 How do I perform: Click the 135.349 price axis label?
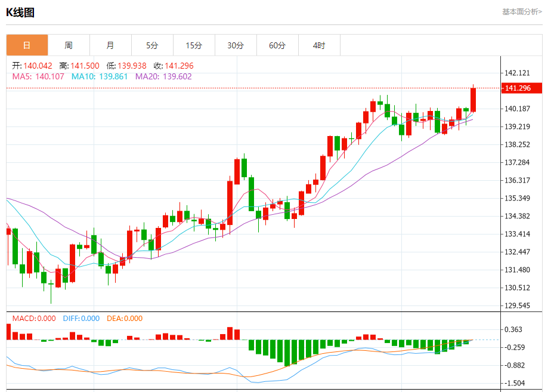tap(517, 198)
